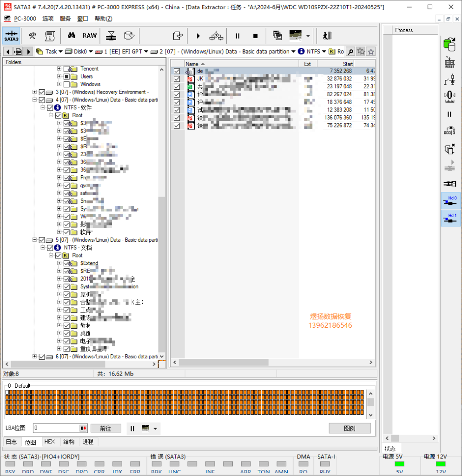The width and height of the screenshot is (462, 476).
Task: Click the stop square toolbar button
Action: [255, 36]
